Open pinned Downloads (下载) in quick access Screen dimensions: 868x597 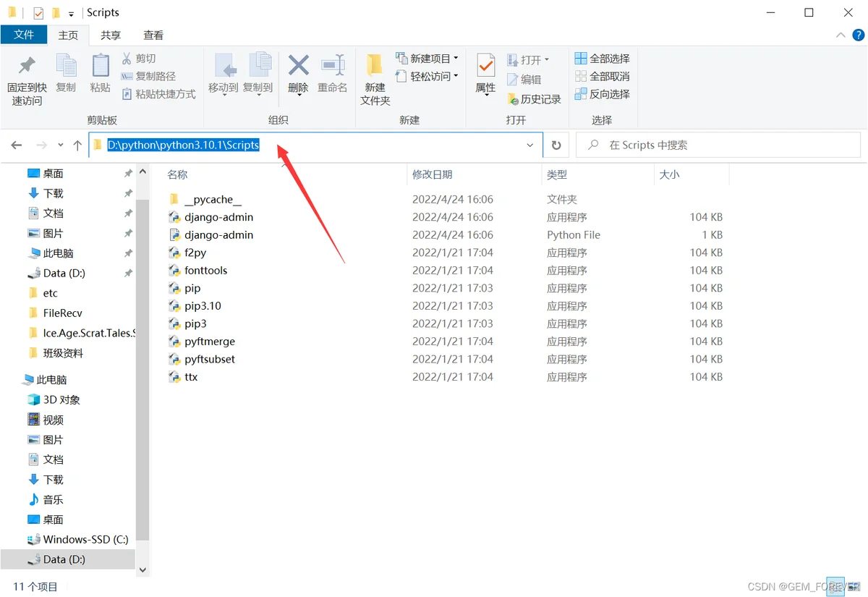pos(53,193)
